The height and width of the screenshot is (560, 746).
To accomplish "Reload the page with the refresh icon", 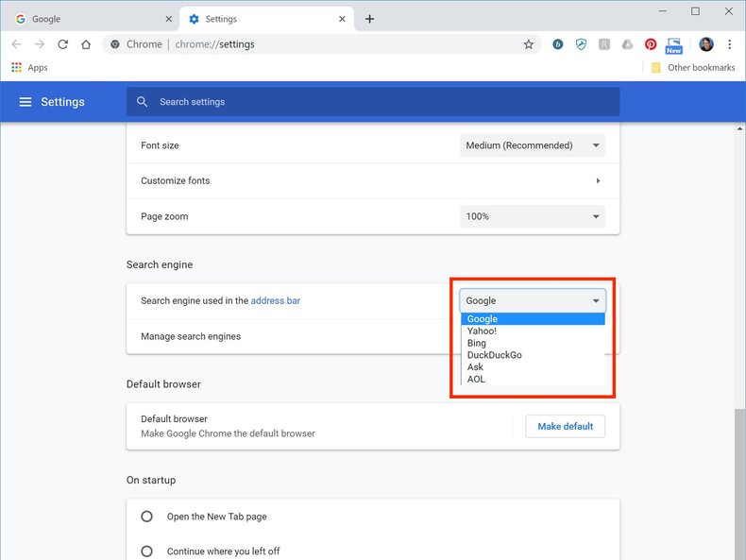I will [62, 44].
